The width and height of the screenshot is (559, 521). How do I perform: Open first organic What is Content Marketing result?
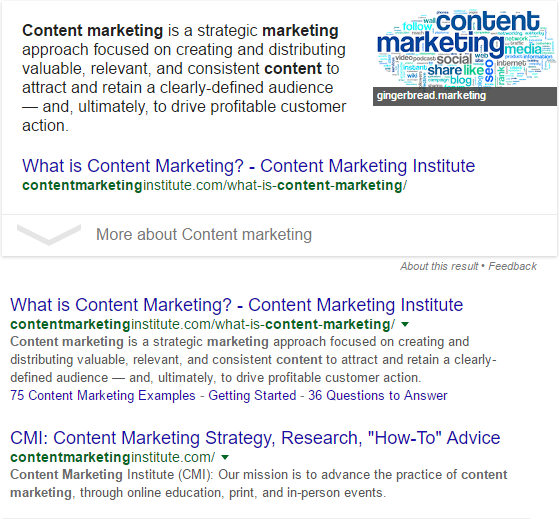[x=236, y=305]
